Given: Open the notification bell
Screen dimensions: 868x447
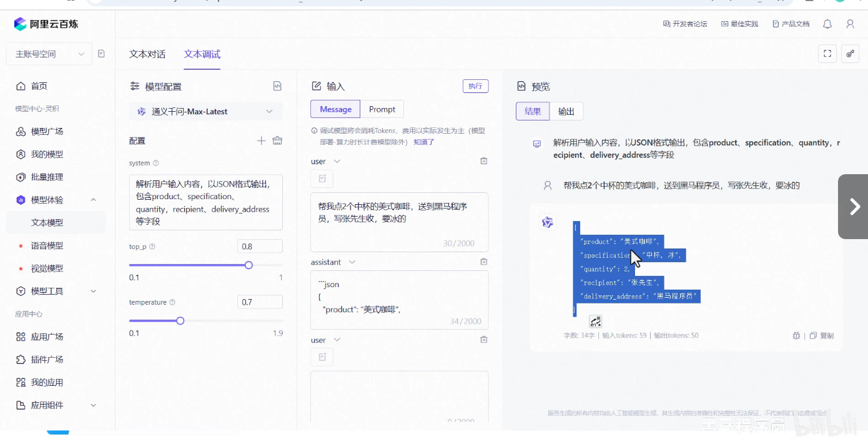Looking at the screenshot, I should [827, 24].
